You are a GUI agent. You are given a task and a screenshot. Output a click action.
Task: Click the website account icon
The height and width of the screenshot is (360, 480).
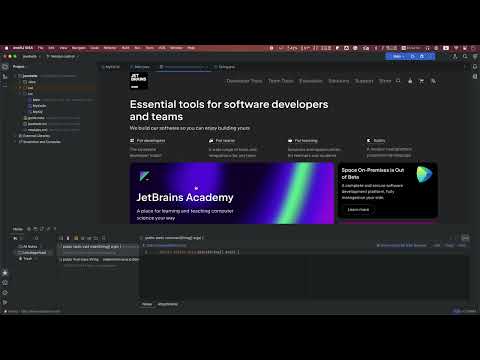click(x=410, y=81)
